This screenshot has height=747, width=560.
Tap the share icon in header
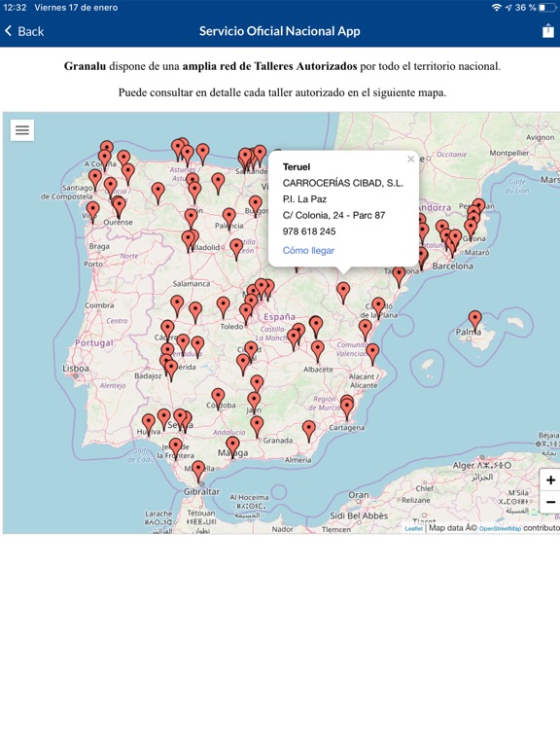pos(548,31)
